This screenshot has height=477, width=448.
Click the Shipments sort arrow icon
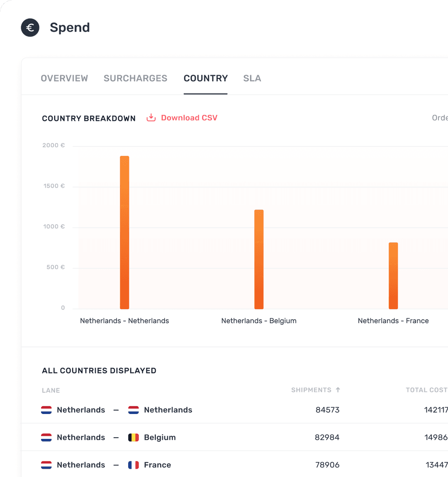[338, 390]
